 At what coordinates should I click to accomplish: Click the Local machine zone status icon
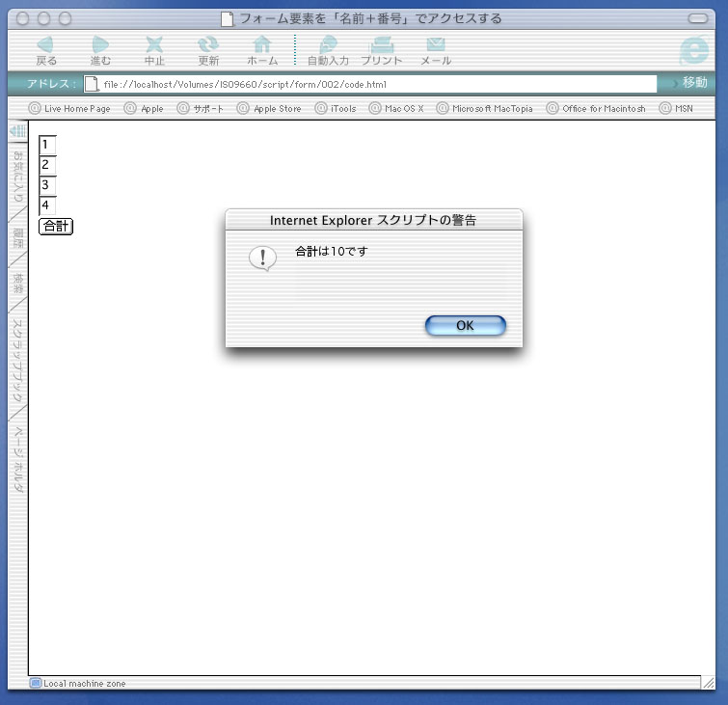36,683
